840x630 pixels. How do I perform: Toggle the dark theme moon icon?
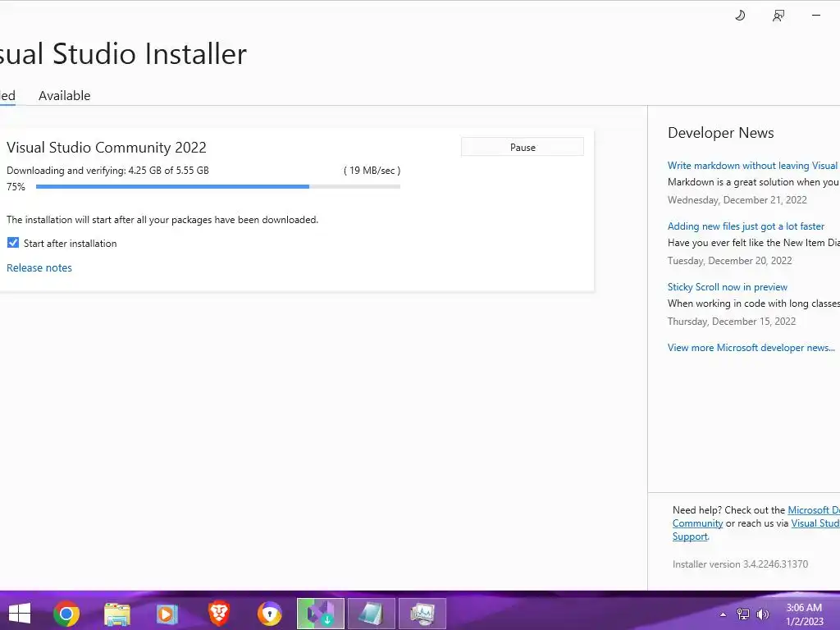[740, 16]
